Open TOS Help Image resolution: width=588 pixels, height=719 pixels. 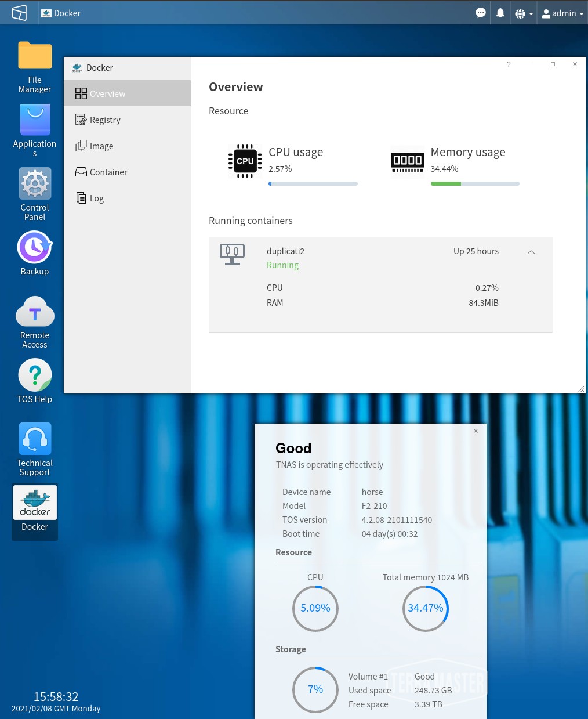tap(35, 375)
